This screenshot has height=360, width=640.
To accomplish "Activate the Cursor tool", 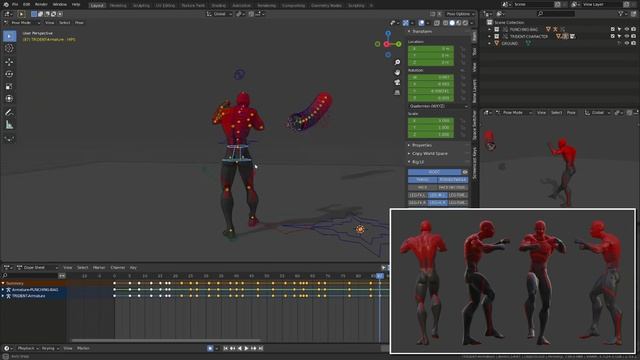I will [x=9, y=48].
